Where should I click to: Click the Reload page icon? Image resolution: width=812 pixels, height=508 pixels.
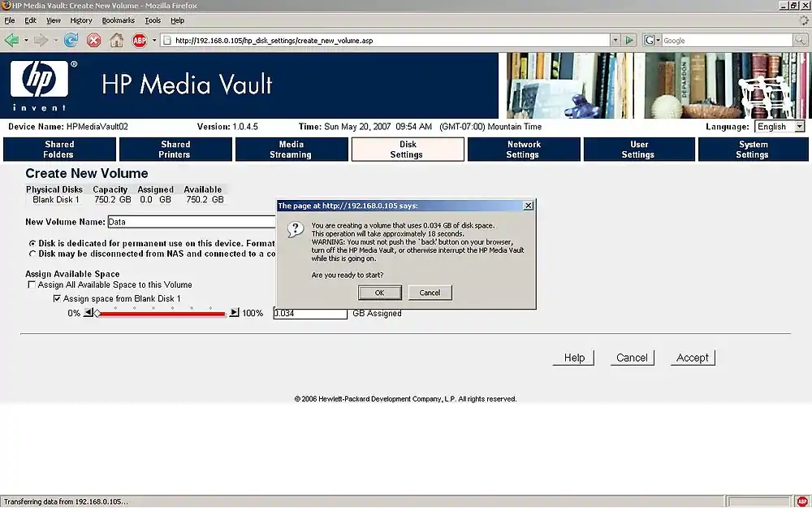pyautogui.click(x=71, y=40)
